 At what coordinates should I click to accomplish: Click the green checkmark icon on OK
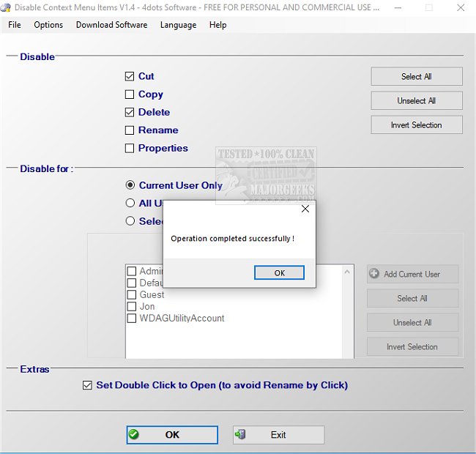pos(133,434)
